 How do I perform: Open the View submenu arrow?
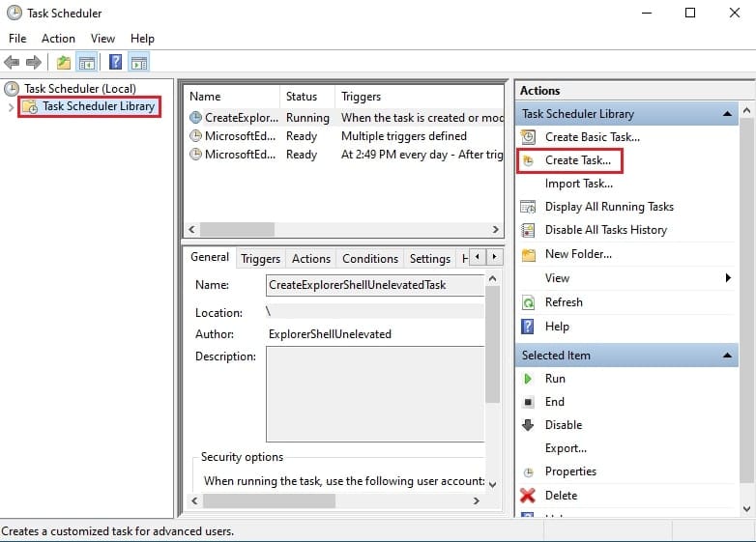(728, 278)
